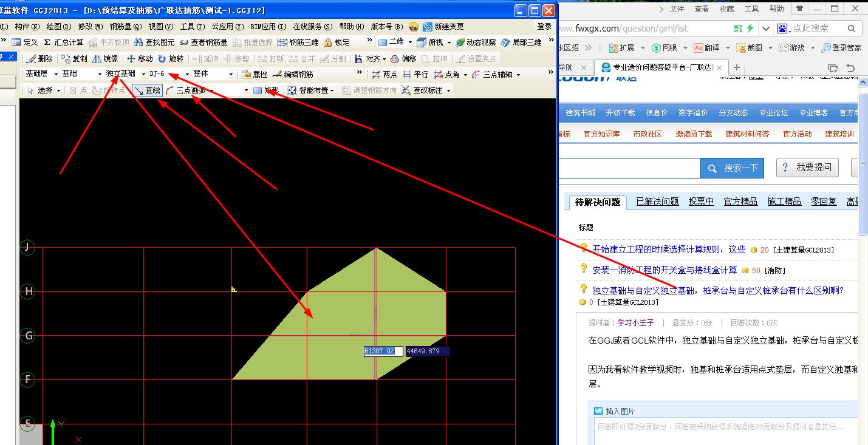The height and width of the screenshot is (445, 868).
Task: Click the browser restore closed tab icon
Action: (850, 68)
